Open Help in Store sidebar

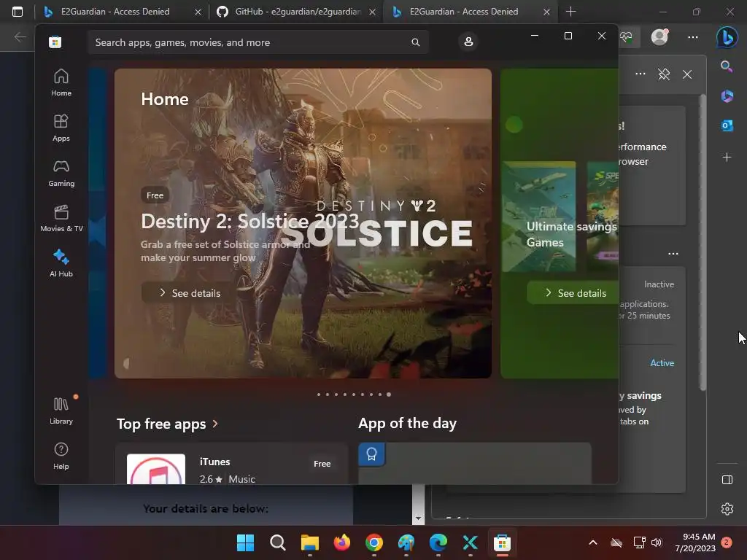click(x=61, y=456)
